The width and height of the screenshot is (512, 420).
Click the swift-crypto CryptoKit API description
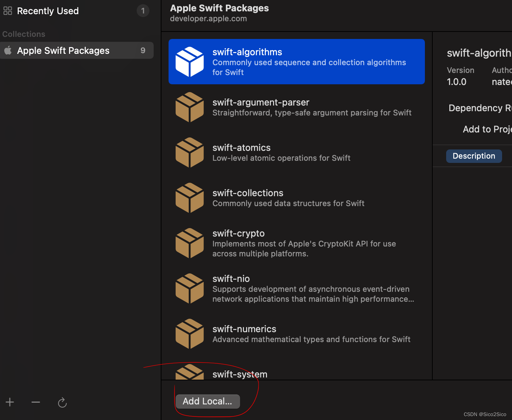pos(304,249)
